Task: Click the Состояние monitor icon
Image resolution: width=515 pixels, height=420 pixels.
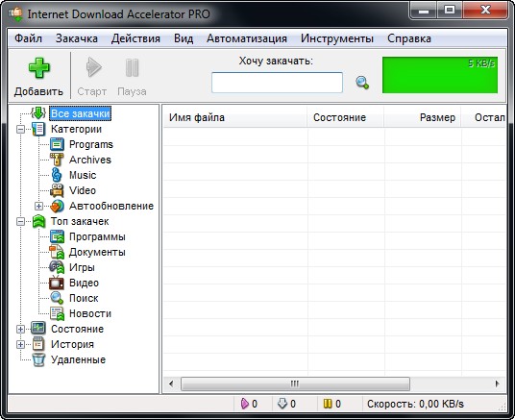Action: (x=38, y=329)
